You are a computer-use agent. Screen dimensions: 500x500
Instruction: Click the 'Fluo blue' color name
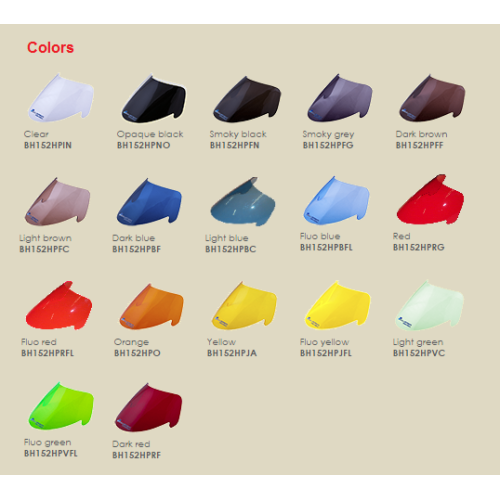320,236
